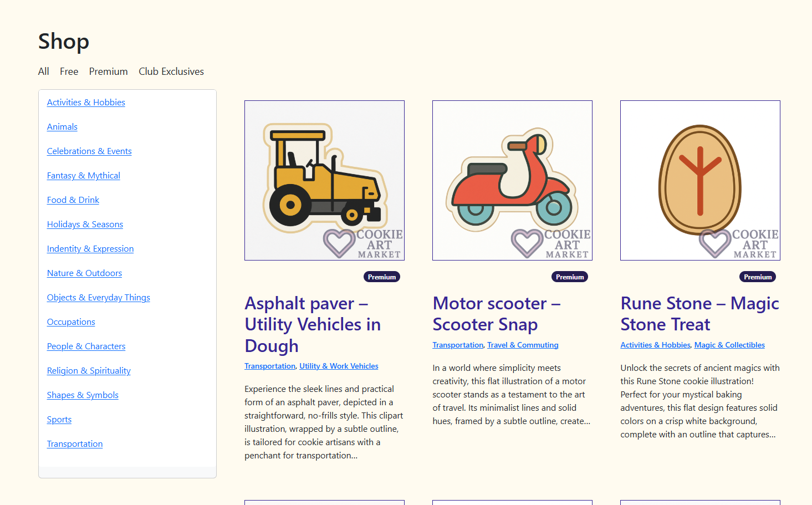Open the Food & Drink category
Screen dimensions: 812x505
(x=73, y=200)
